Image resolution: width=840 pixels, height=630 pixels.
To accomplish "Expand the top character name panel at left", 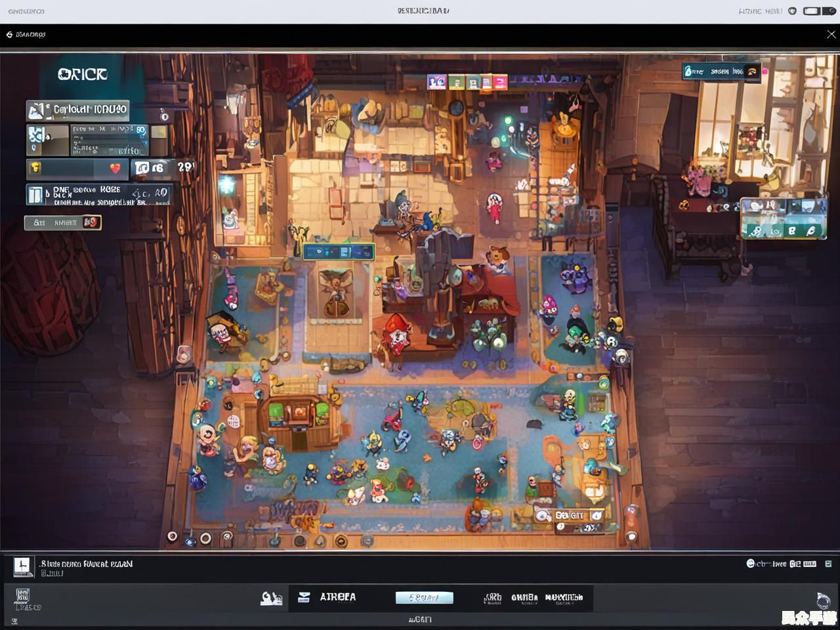I will (x=77, y=110).
